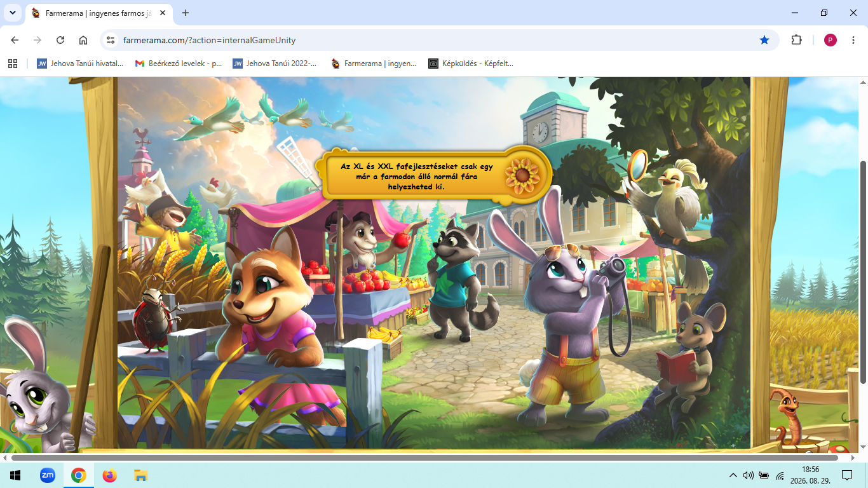Open Google Chrome in the taskbar

[79, 475]
